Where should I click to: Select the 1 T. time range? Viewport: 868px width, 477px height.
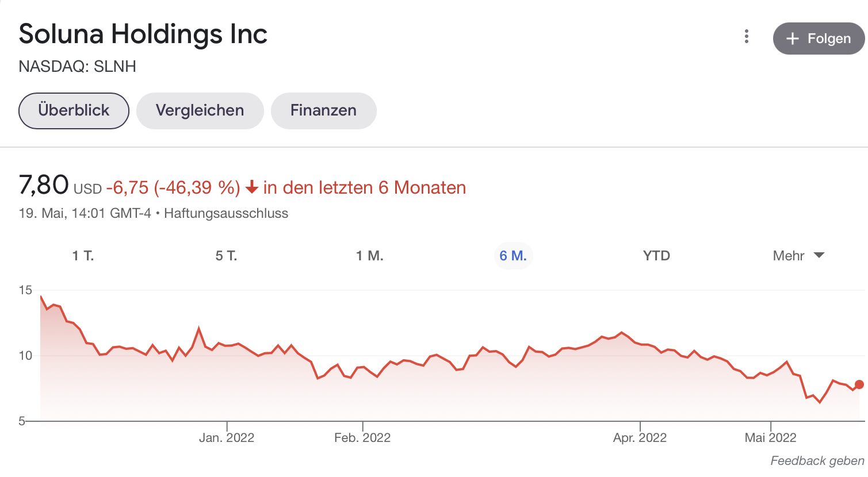(83, 256)
